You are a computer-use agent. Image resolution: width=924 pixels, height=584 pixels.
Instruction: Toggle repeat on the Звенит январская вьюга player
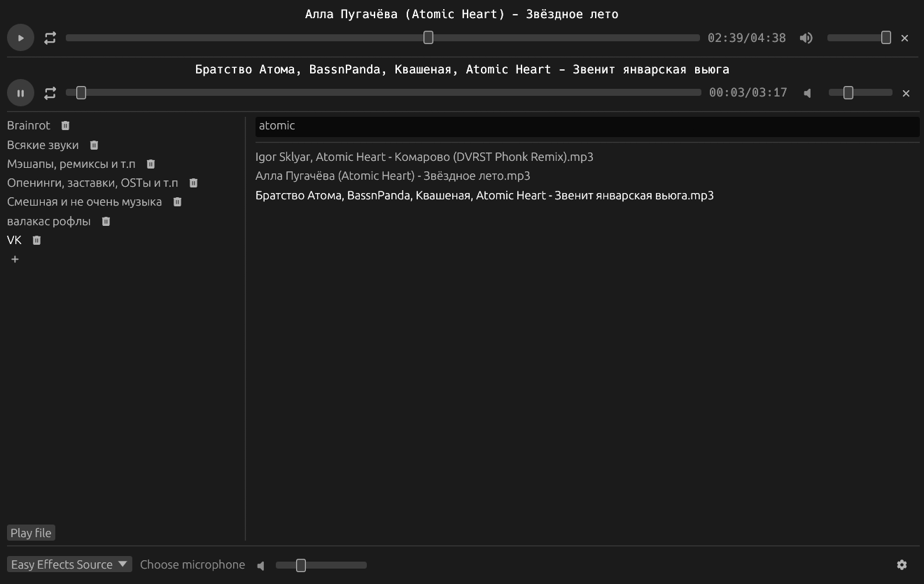point(49,92)
